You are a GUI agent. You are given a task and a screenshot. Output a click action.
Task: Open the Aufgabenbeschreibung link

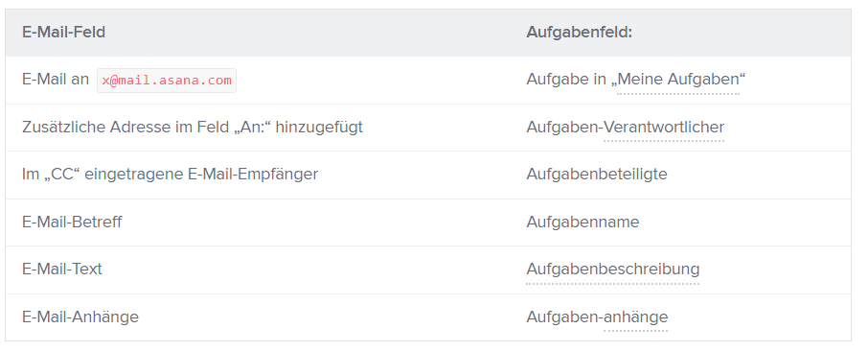[x=613, y=269]
